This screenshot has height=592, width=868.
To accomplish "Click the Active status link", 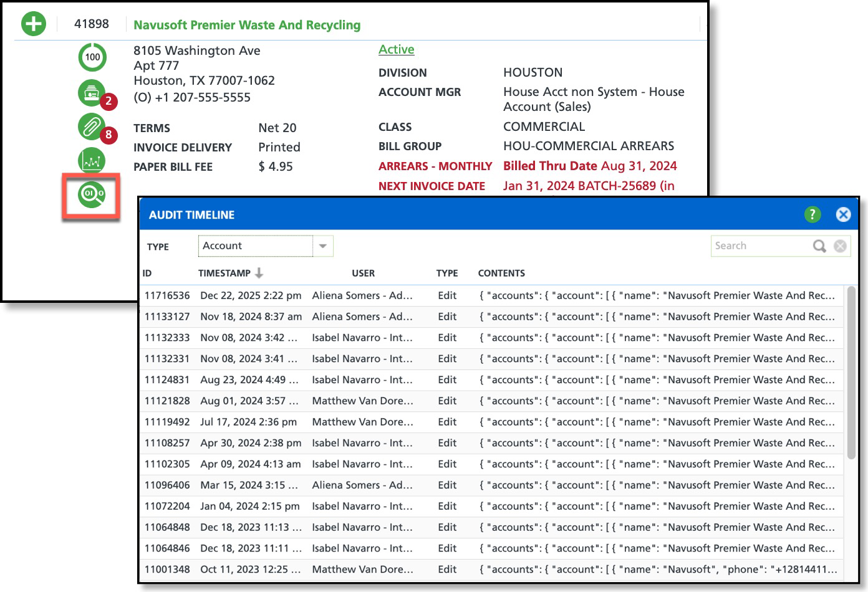I will (x=396, y=49).
